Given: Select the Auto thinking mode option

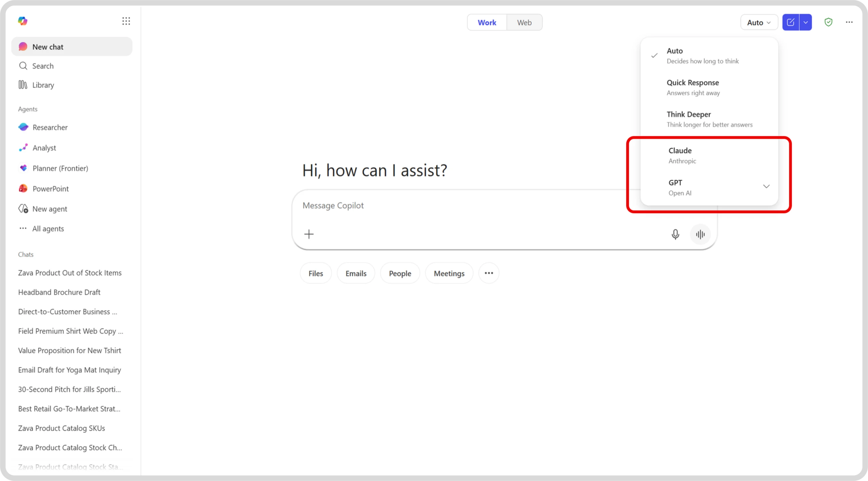Looking at the screenshot, I should pyautogui.click(x=709, y=56).
